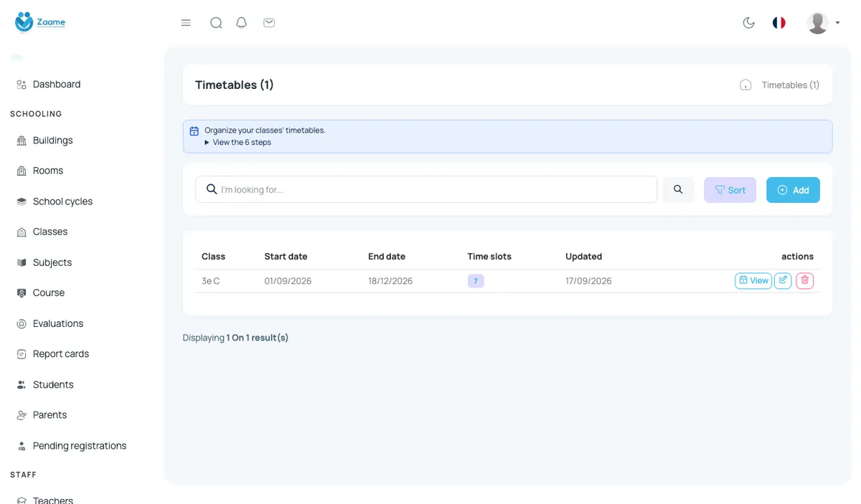Click the breadcrumb home icon
Screen dimensions: 861x504
click(x=745, y=85)
